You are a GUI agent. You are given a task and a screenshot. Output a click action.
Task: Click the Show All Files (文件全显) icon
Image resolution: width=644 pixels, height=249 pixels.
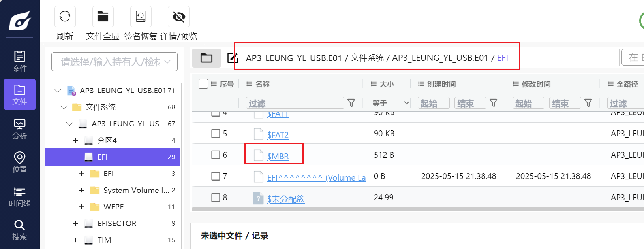[103, 17]
